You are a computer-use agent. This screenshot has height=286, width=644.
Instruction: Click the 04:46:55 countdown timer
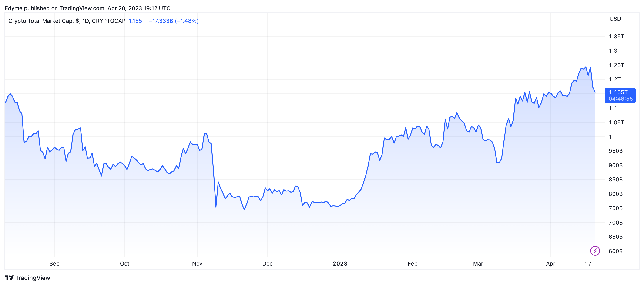click(x=621, y=99)
